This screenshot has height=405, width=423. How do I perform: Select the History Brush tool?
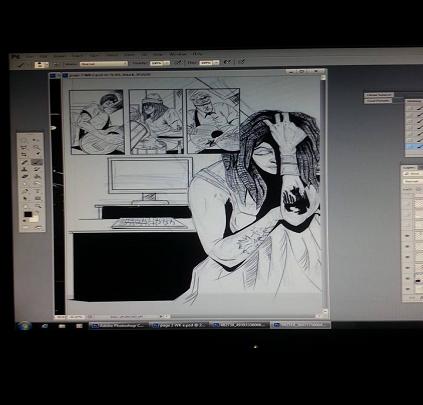coord(37,169)
